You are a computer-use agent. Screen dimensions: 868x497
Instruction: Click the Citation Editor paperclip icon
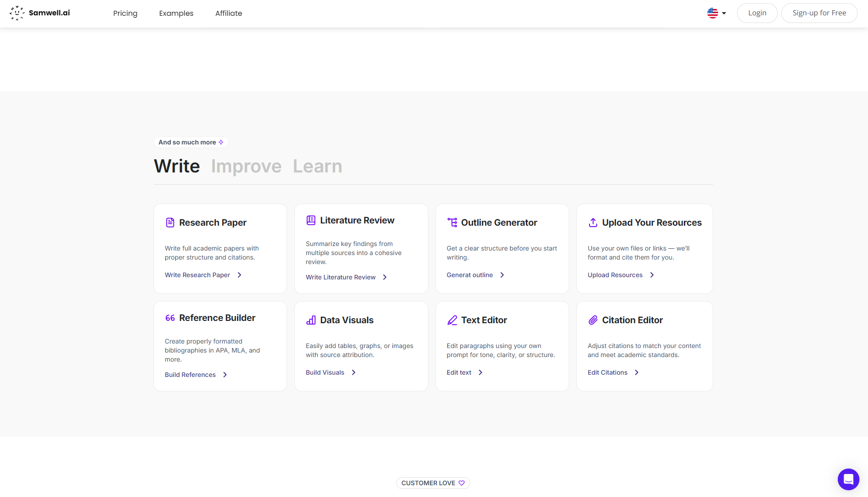coord(593,320)
